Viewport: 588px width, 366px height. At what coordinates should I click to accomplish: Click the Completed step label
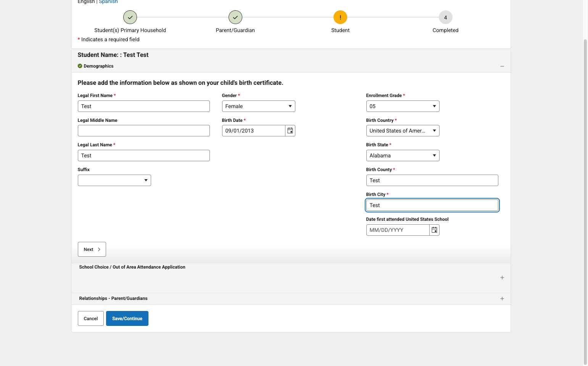click(x=446, y=30)
